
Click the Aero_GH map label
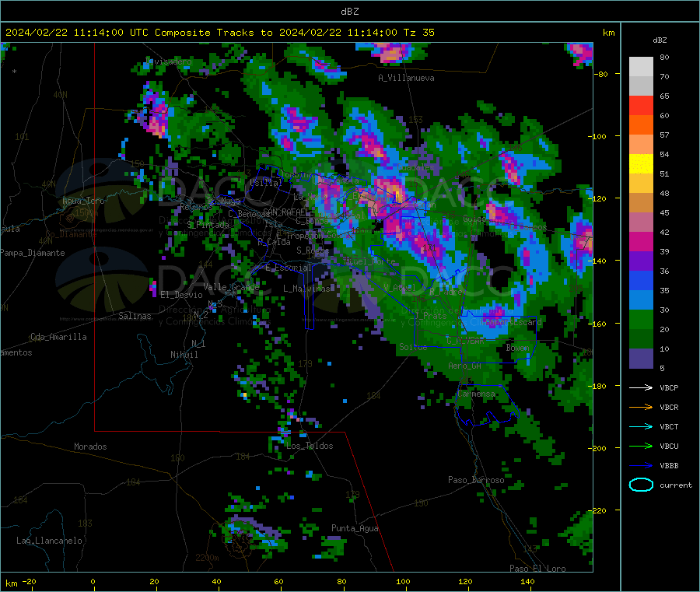[464, 366]
